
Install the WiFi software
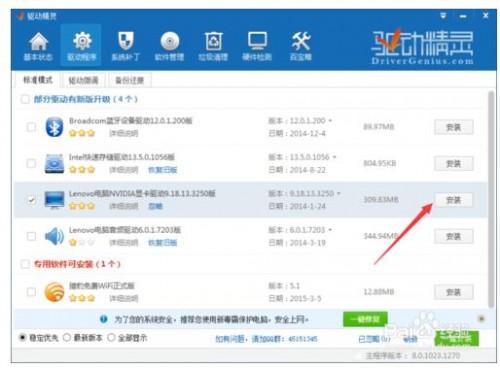(453, 292)
